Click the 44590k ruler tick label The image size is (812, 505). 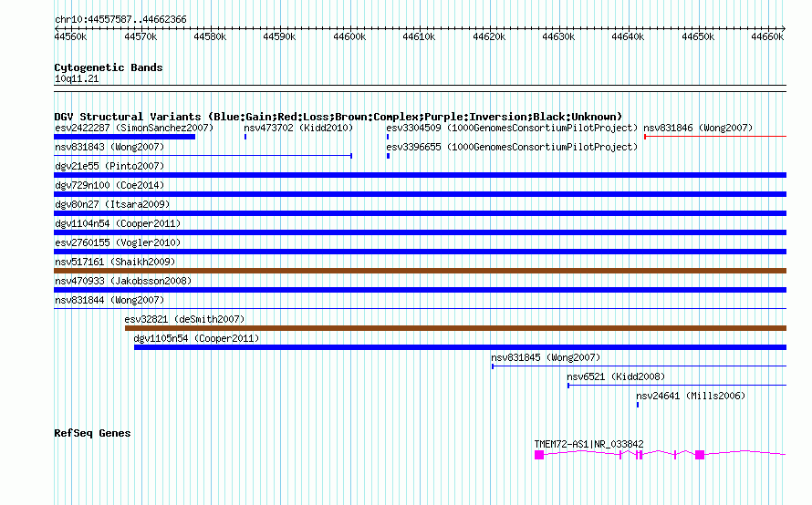(279, 36)
